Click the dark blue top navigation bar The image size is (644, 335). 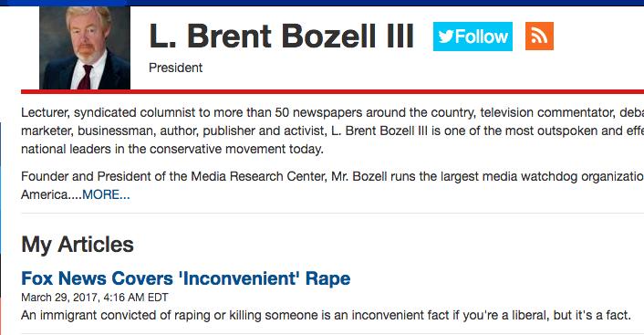tap(322, 3)
